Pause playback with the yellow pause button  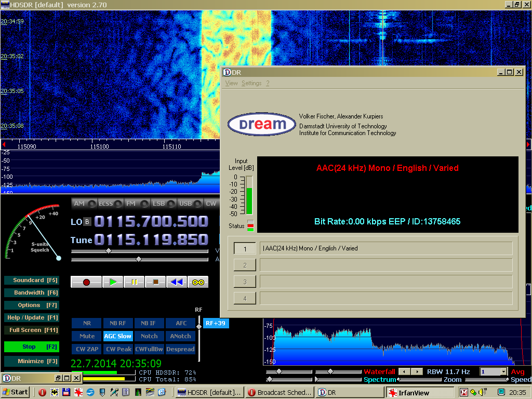134,282
